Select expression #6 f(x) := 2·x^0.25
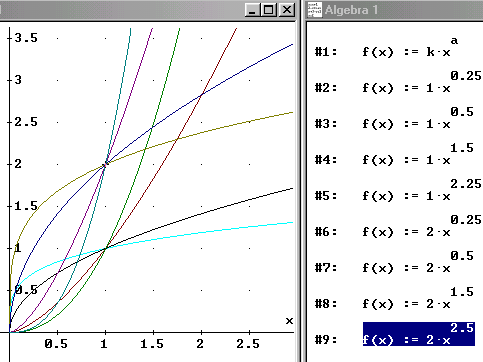 422,226
